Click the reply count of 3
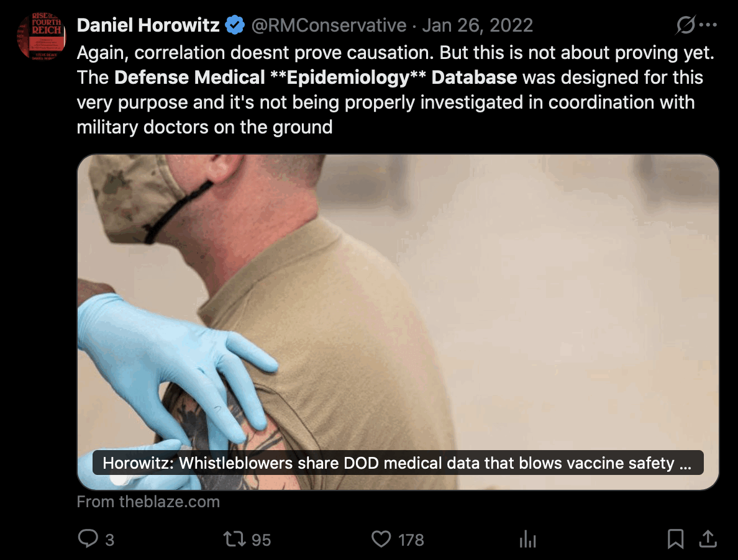This screenshot has height=560, width=738. (x=110, y=540)
